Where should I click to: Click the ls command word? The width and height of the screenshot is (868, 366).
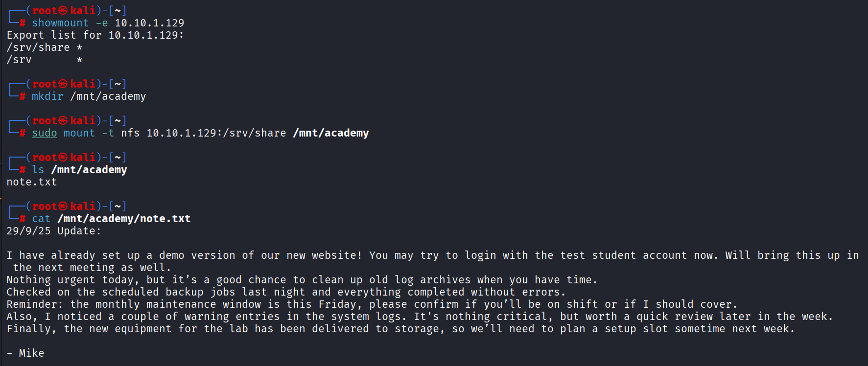(x=38, y=170)
